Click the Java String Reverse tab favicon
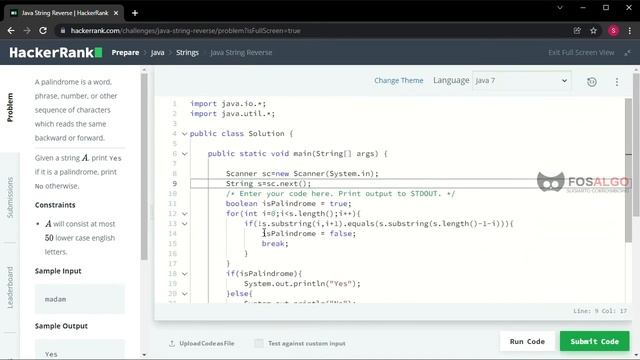 click(x=14, y=13)
